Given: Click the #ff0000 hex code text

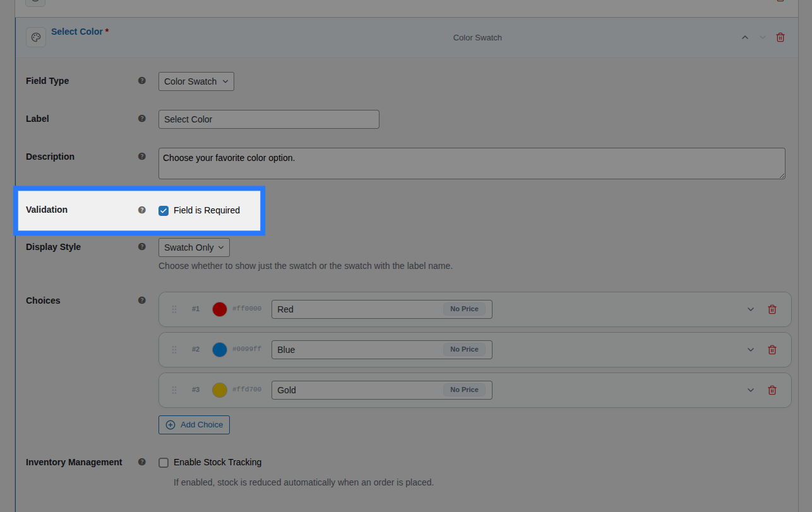Looking at the screenshot, I should (247, 309).
